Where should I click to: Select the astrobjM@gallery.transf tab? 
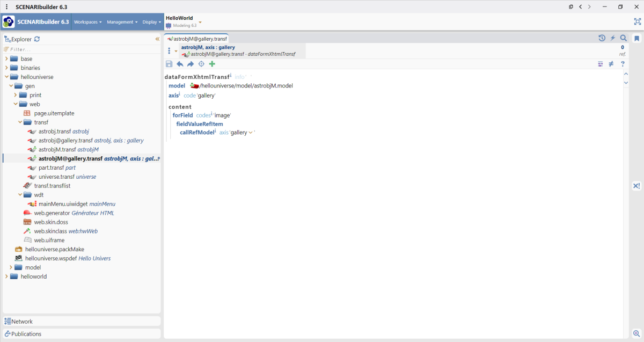click(197, 39)
